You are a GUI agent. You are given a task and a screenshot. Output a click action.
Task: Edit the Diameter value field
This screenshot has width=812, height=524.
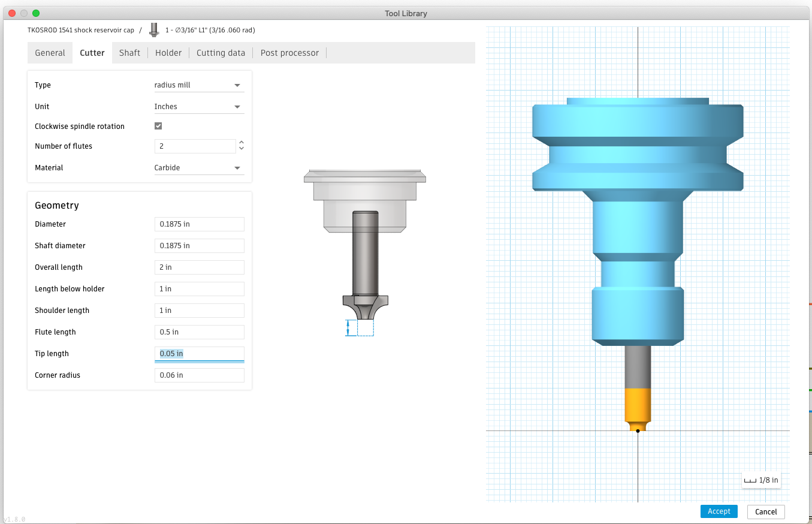click(x=199, y=224)
